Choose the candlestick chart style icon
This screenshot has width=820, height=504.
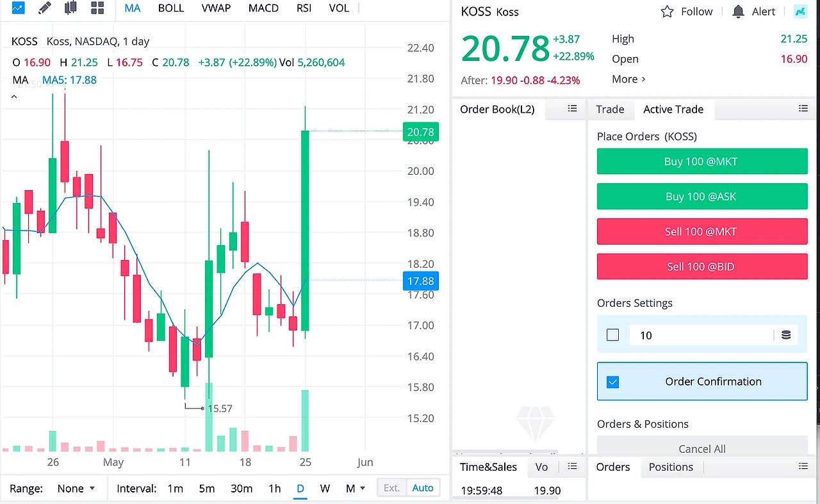point(70,8)
